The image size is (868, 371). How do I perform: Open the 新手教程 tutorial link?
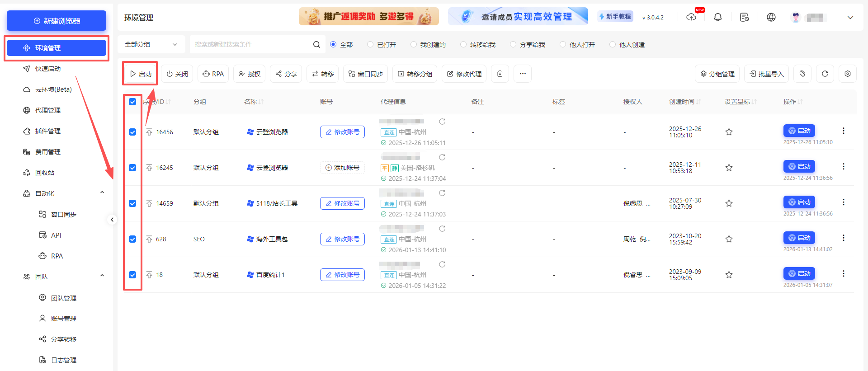pos(615,16)
